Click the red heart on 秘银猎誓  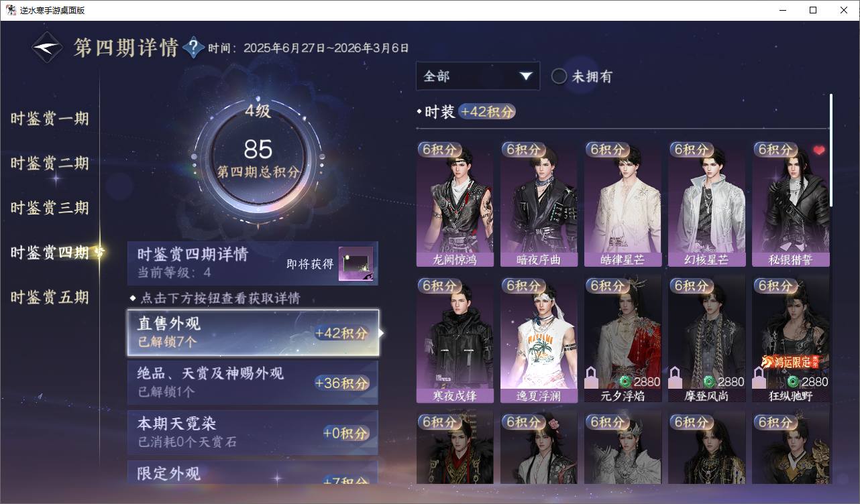point(819,151)
